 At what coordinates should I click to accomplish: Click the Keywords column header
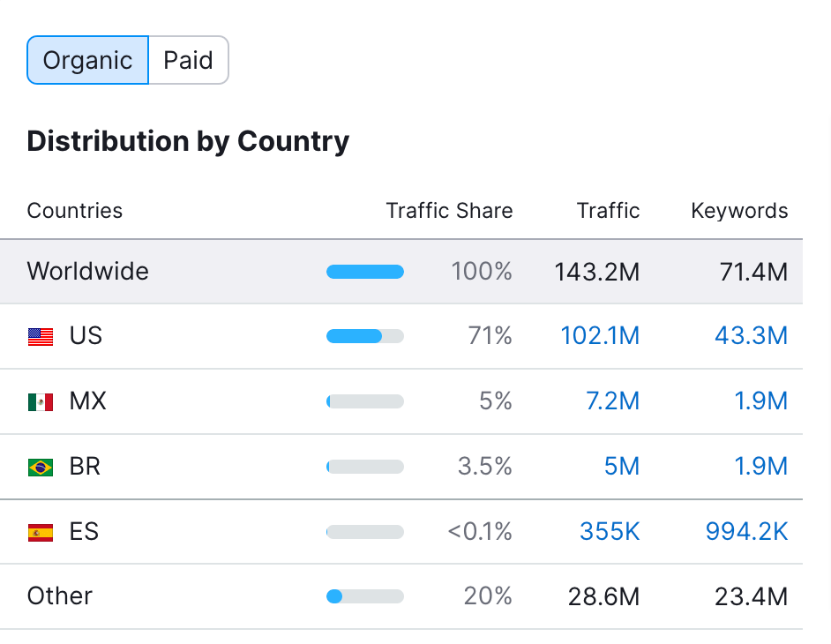point(739,211)
